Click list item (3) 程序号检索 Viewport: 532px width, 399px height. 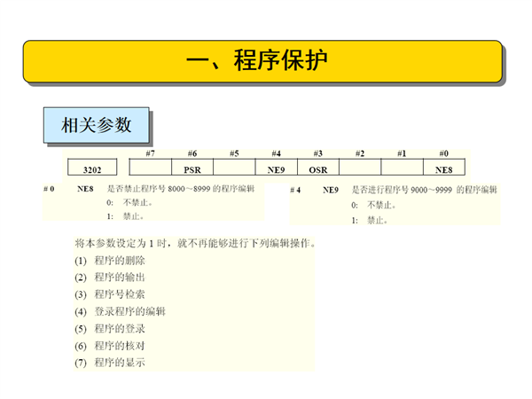[x=111, y=294]
